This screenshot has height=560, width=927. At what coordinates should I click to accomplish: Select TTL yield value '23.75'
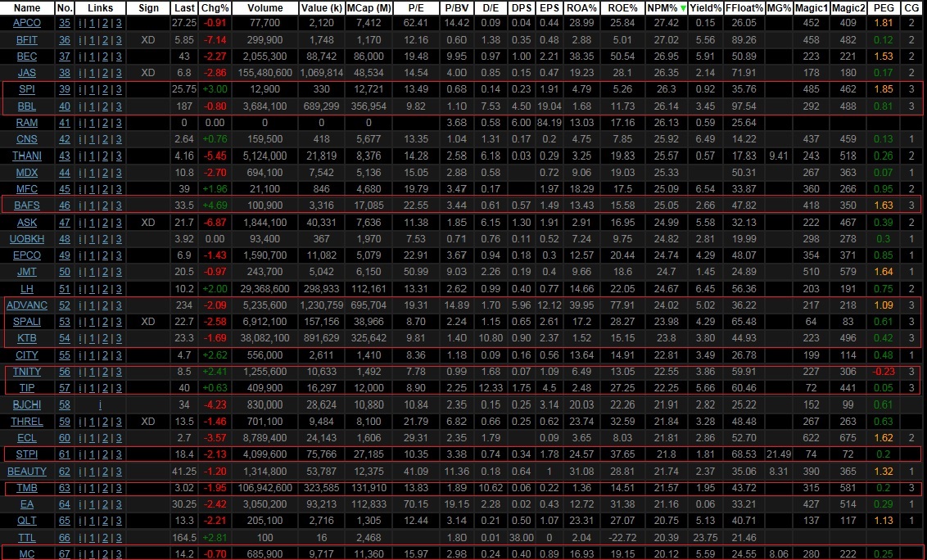click(705, 538)
